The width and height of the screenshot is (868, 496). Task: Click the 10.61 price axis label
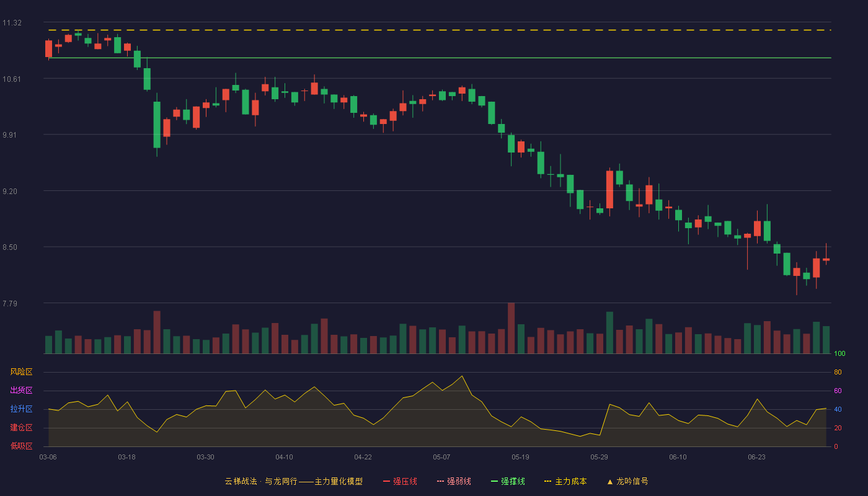[x=12, y=79]
